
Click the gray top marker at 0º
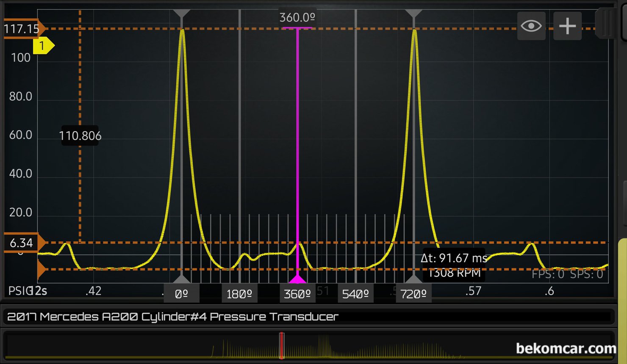click(182, 14)
